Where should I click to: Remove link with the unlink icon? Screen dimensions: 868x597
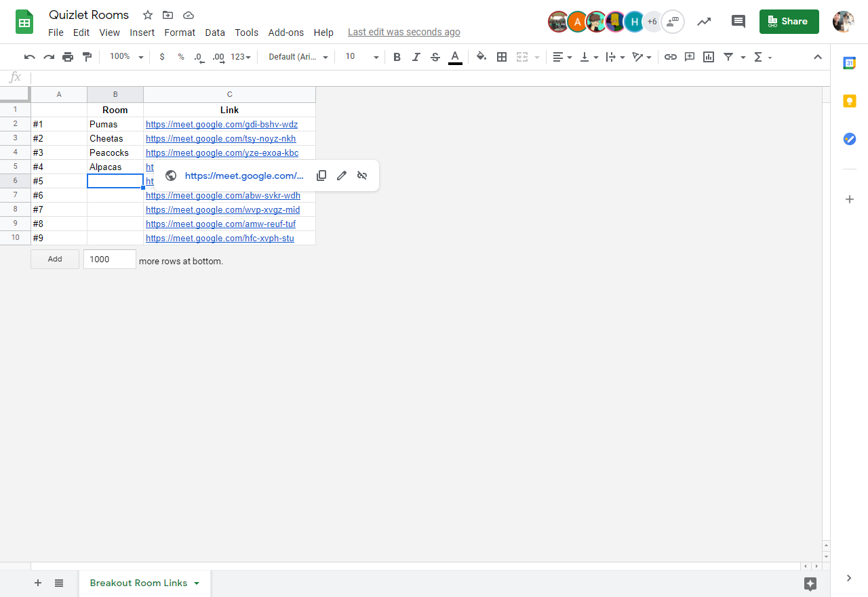[x=362, y=176]
